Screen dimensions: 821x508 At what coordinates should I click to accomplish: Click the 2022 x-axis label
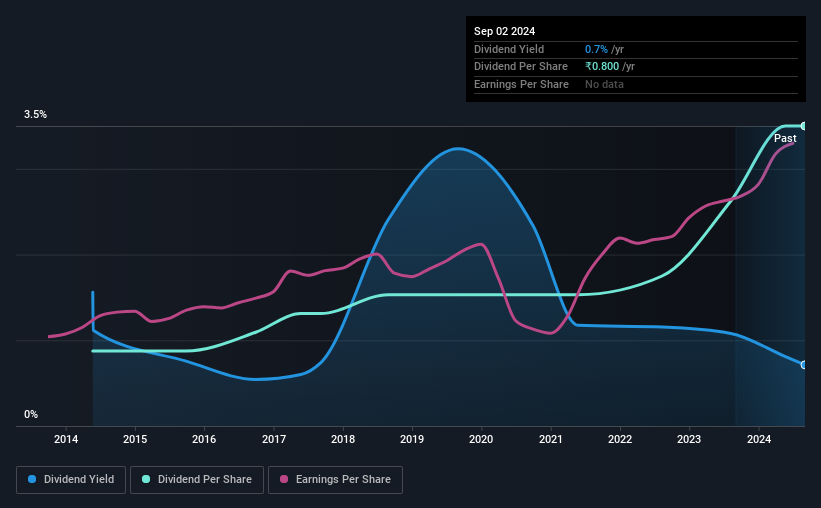click(620, 439)
